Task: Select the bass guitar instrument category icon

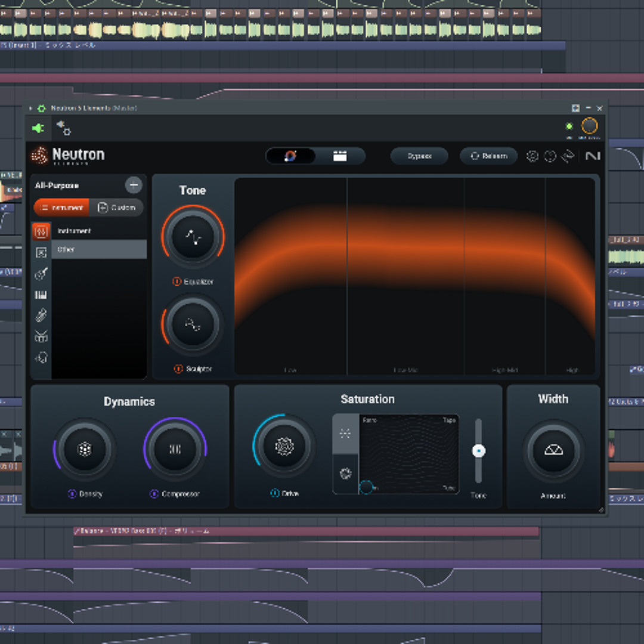Action: pyautogui.click(x=41, y=314)
